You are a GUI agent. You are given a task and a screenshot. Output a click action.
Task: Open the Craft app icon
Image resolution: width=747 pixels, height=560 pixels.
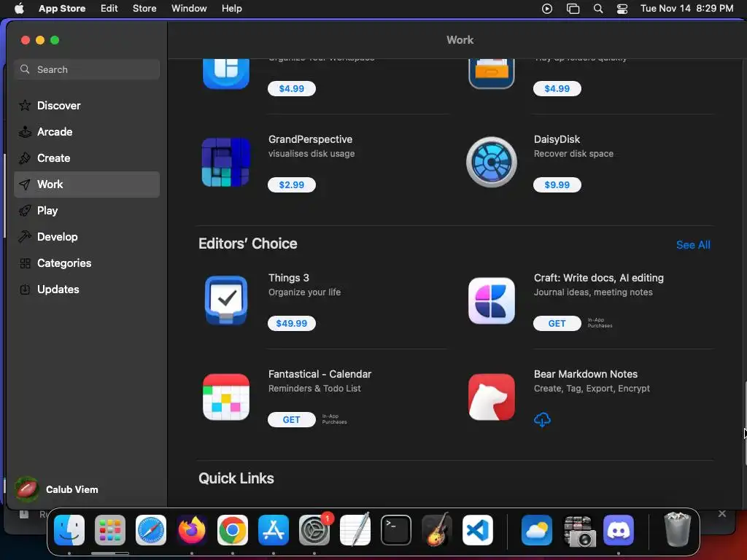(x=491, y=300)
